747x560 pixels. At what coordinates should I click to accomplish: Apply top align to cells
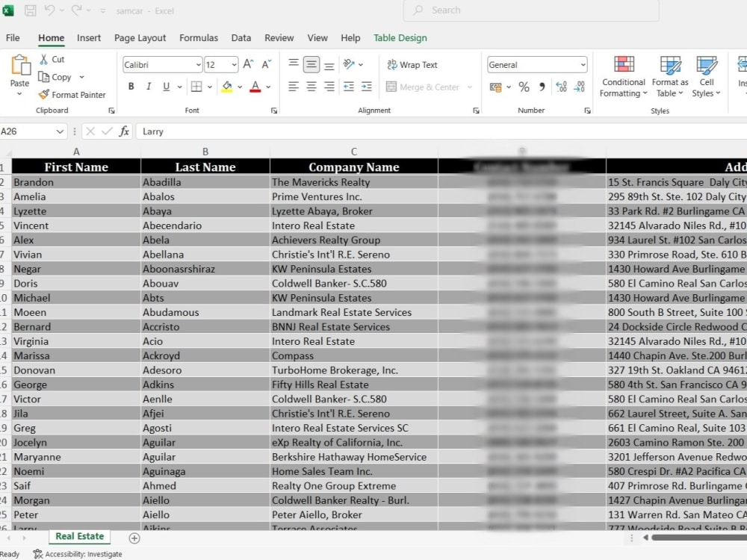(x=294, y=63)
